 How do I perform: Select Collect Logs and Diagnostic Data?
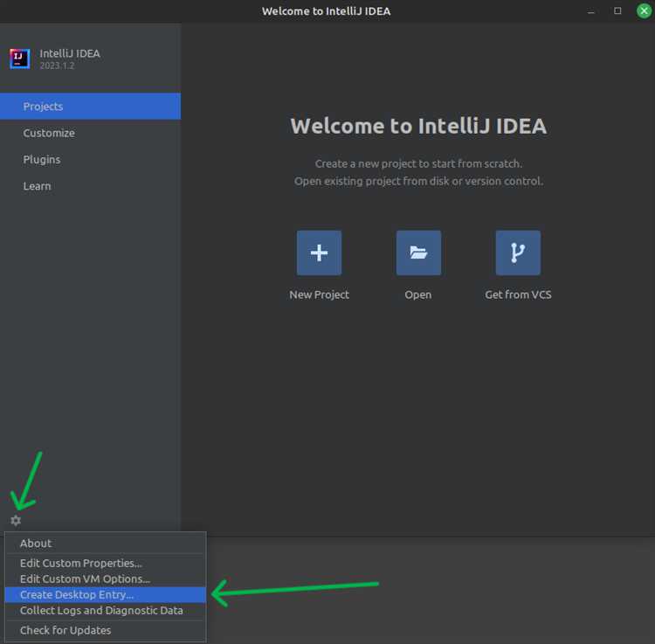click(101, 611)
